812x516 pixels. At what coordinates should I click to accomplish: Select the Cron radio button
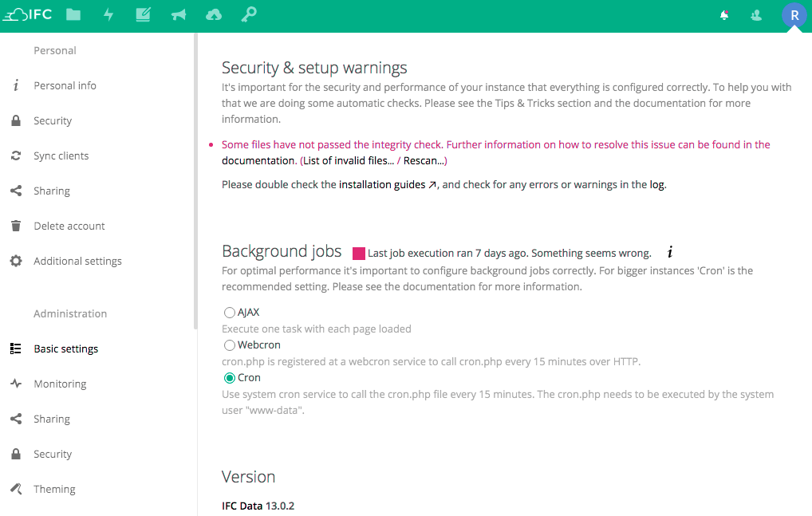pyautogui.click(x=230, y=378)
